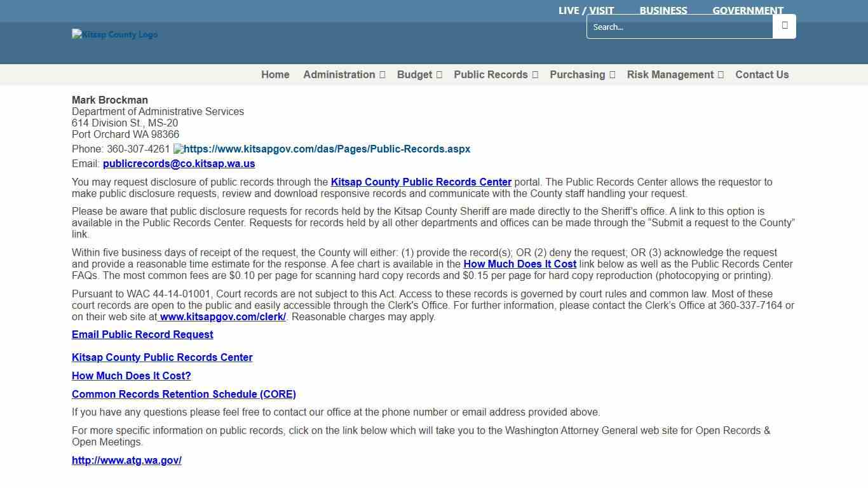Click inside the Search input field
This screenshot has height=488, width=868.
coord(680,27)
